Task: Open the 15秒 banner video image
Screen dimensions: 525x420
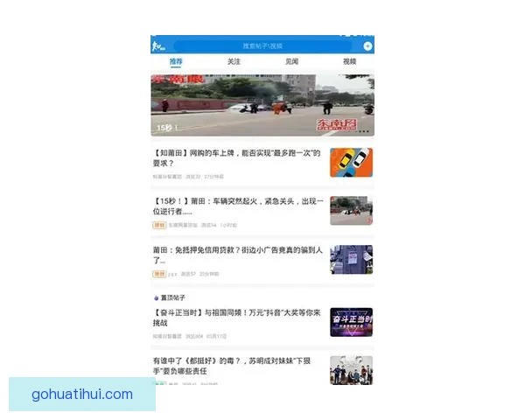Action: point(262,105)
